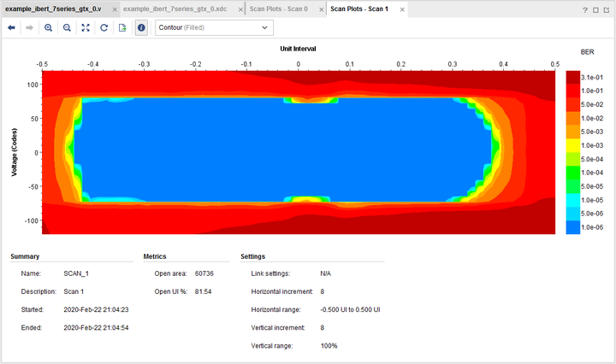Click the forward arrow in the toolbar
The width and height of the screenshot is (616, 364).
29,27
